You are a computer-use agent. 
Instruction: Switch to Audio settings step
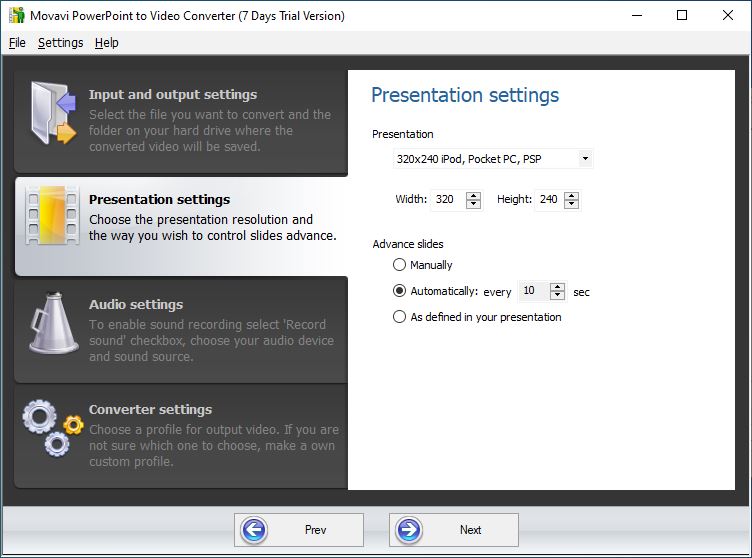(x=181, y=330)
